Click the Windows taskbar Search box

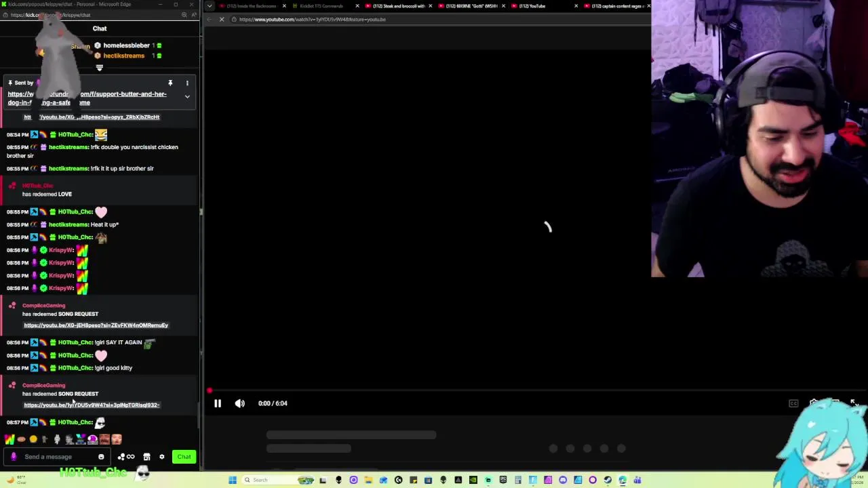278,480
